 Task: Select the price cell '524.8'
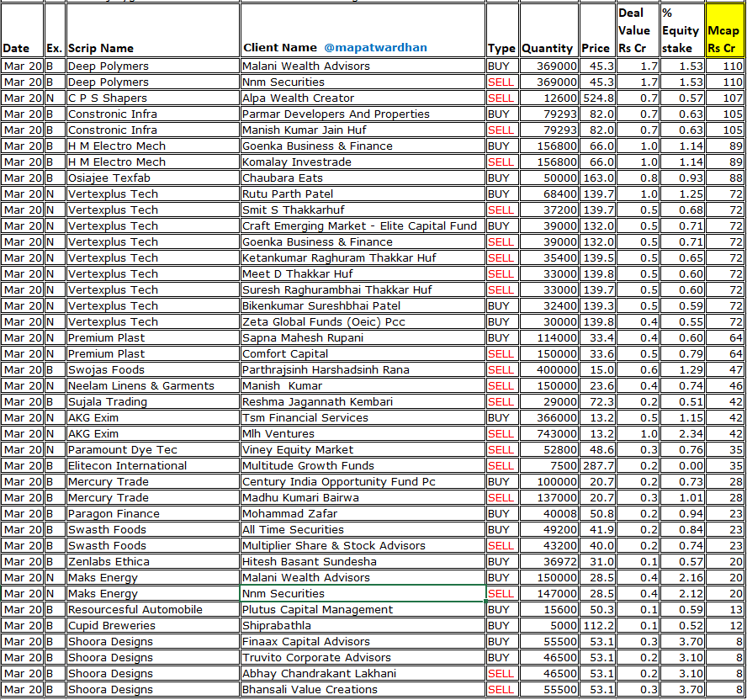click(597, 98)
